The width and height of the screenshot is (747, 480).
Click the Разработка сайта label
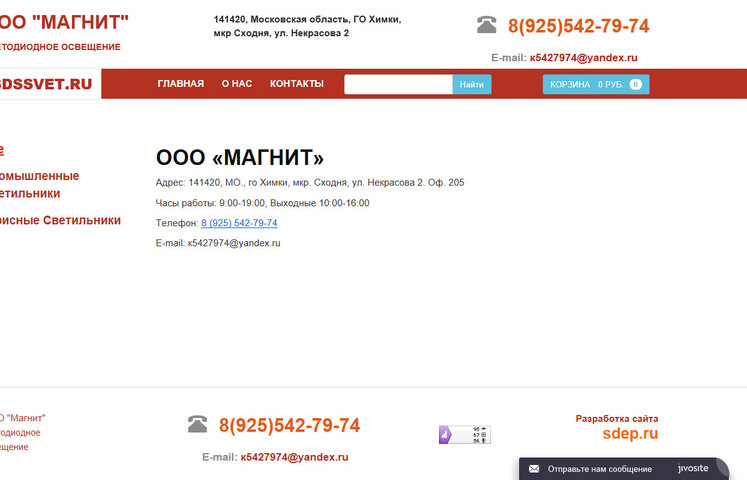617,419
